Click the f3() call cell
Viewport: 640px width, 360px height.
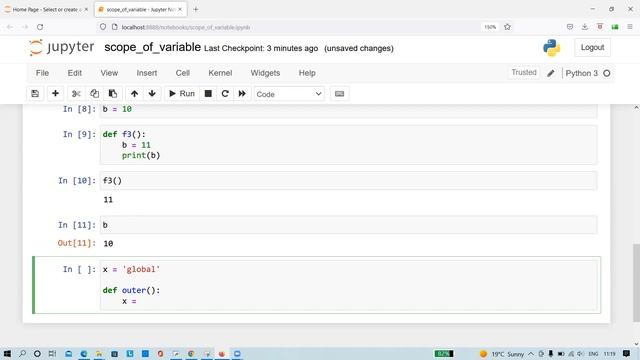click(x=349, y=181)
